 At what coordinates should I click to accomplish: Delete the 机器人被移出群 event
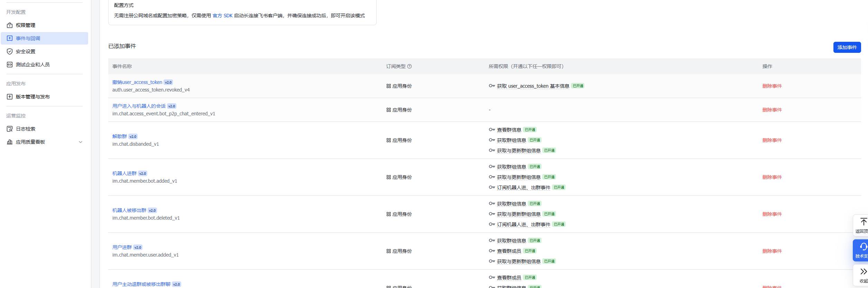point(772,214)
